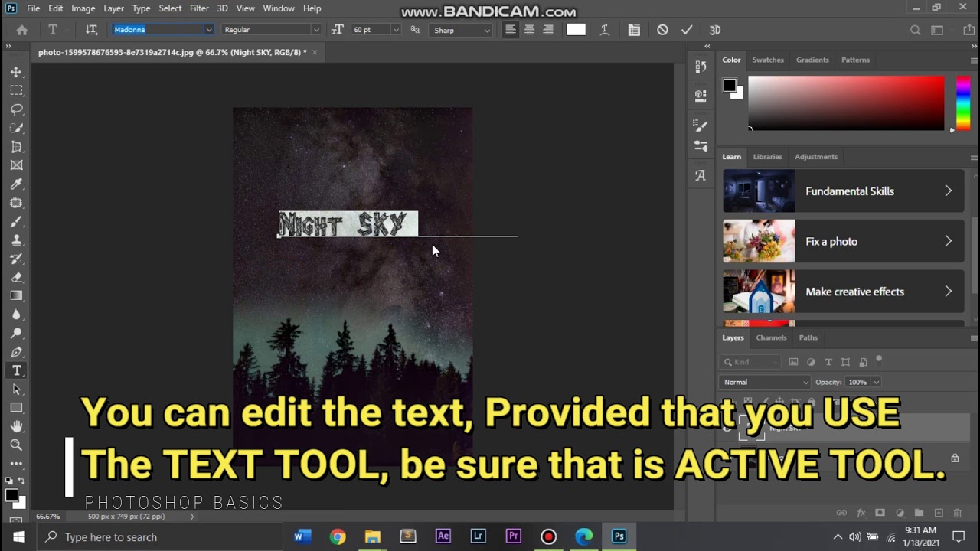Pick a color from the red color field
The height and width of the screenshot is (551, 980).
pos(846,103)
